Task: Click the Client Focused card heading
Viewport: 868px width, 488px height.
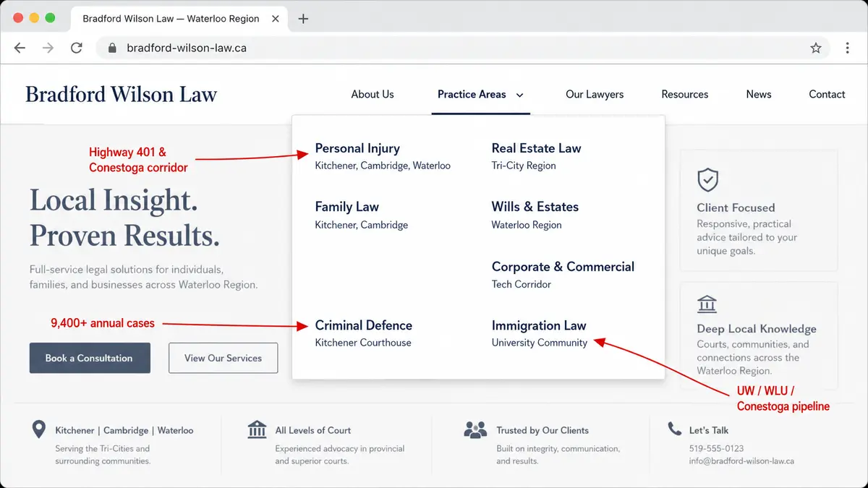Action: pyautogui.click(x=736, y=207)
